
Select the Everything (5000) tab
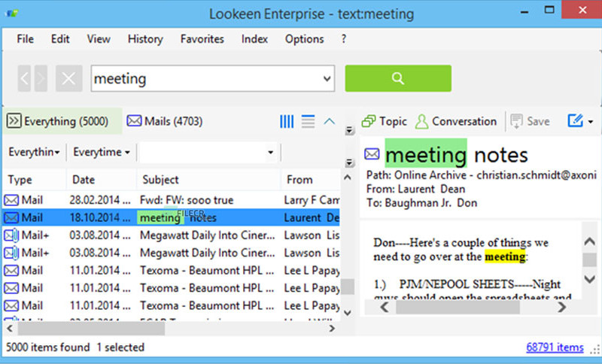62,121
